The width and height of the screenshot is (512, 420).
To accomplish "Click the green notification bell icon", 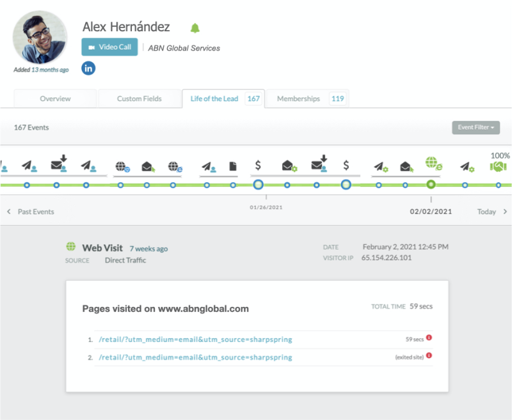I will click(195, 28).
